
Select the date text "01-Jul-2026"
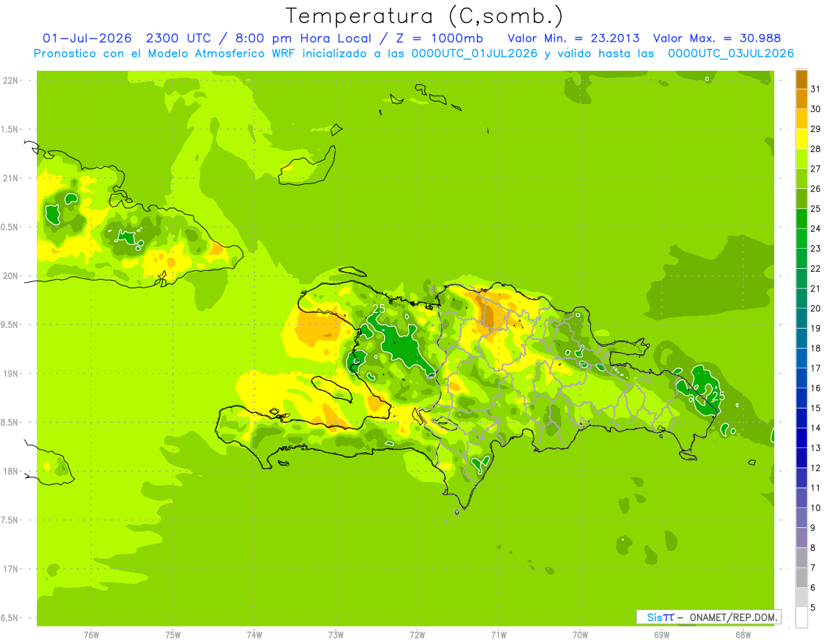(88, 38)
